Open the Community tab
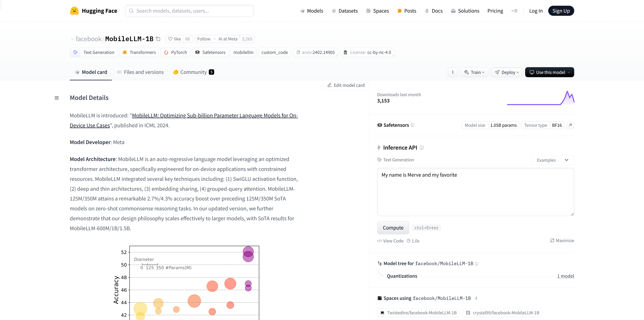The height and width of the screenshot is (320, 644). click(x=194, y=72)
